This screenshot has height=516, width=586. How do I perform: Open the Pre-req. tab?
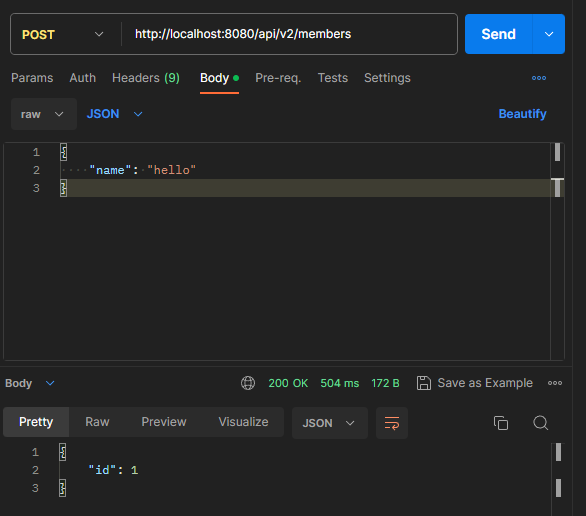(278, 78)
